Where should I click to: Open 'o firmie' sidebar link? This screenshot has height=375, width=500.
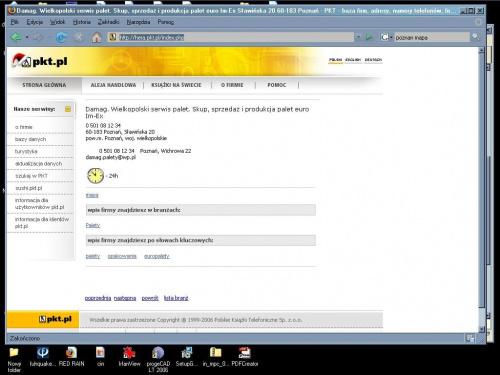coord(24,127)
